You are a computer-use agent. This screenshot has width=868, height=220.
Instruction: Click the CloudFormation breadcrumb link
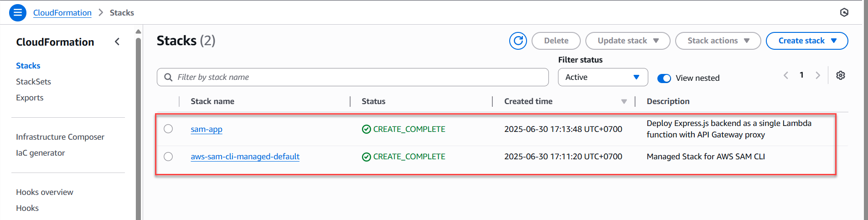62,13
